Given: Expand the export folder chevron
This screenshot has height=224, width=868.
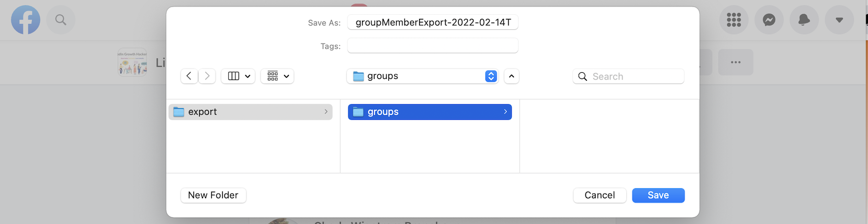Looking at the screenshot, I should pos(326,112).
